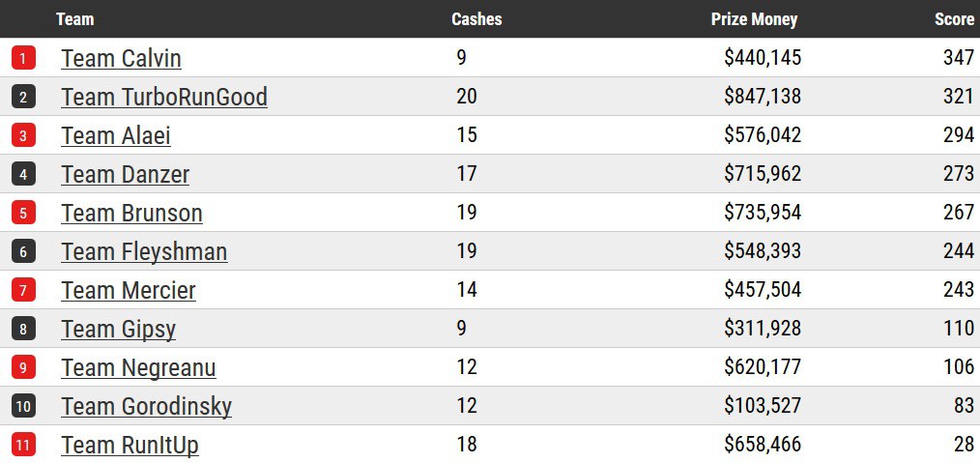Image resolution: width=980 pixels, height=463 pixels.
Task: Click the red rank 1 badge
Action: (x=23, y=58)
